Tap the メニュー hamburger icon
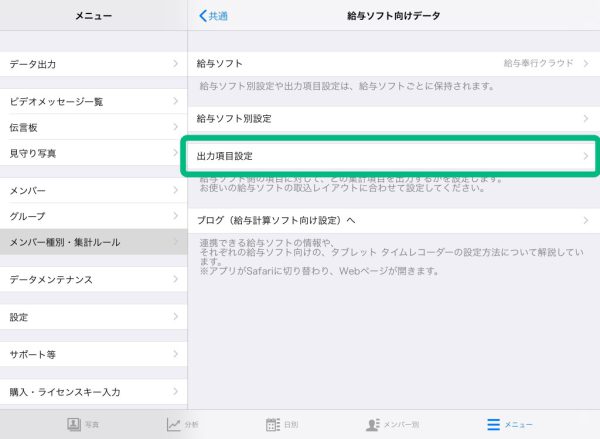600x439 pixels. [x=493, y=425]
